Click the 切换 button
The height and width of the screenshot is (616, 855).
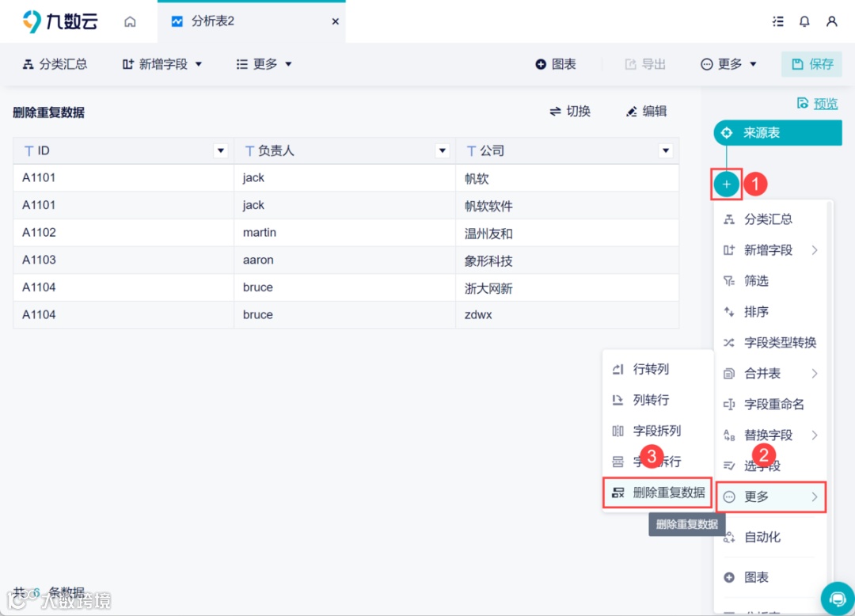(570, 112)
